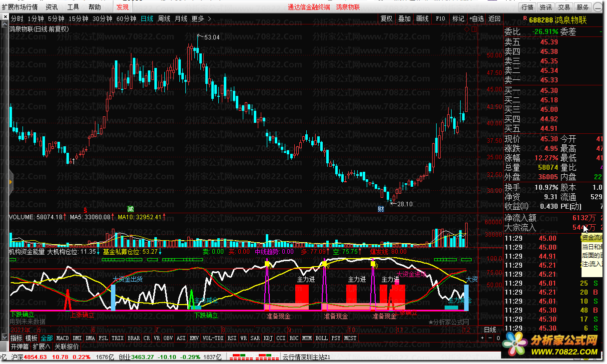The image size is (607, 364).
Task: Select the 月线 period tab
Action: pyautogui.click(x=181, y=18)
